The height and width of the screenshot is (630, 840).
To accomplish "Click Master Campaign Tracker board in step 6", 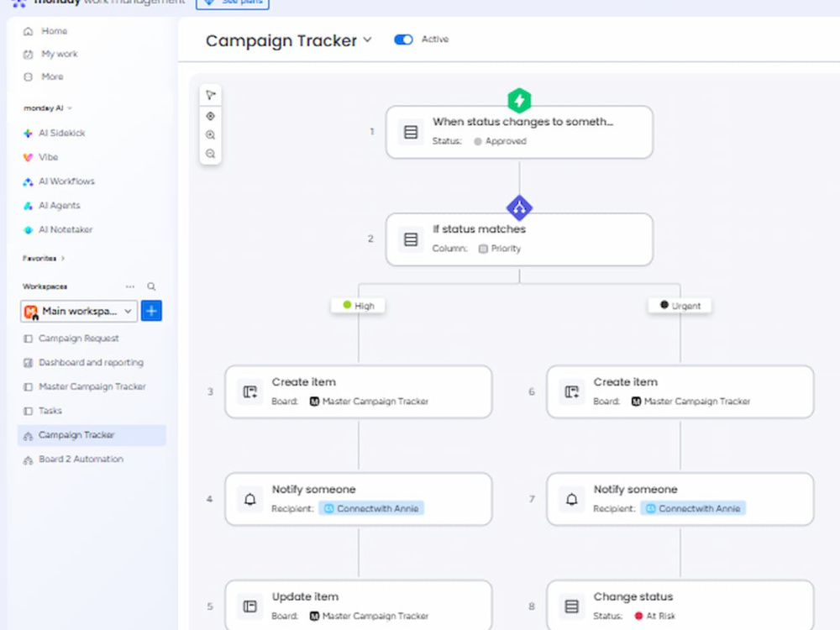I will click(690, 402).
